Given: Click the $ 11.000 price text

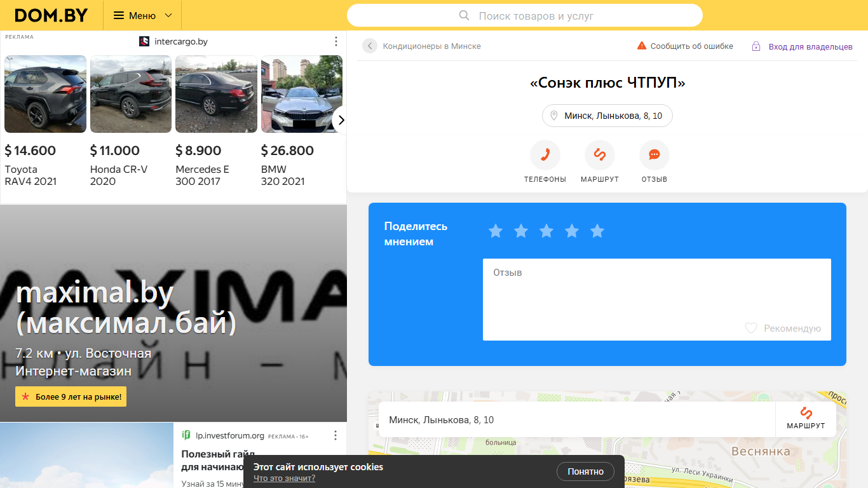Looking at the screenshot, I should click(x=115, y=151).
